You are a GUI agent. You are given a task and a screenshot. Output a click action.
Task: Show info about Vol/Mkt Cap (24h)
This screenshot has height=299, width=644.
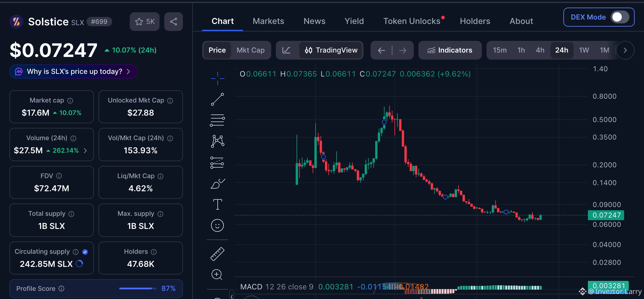tap(170, 138)
